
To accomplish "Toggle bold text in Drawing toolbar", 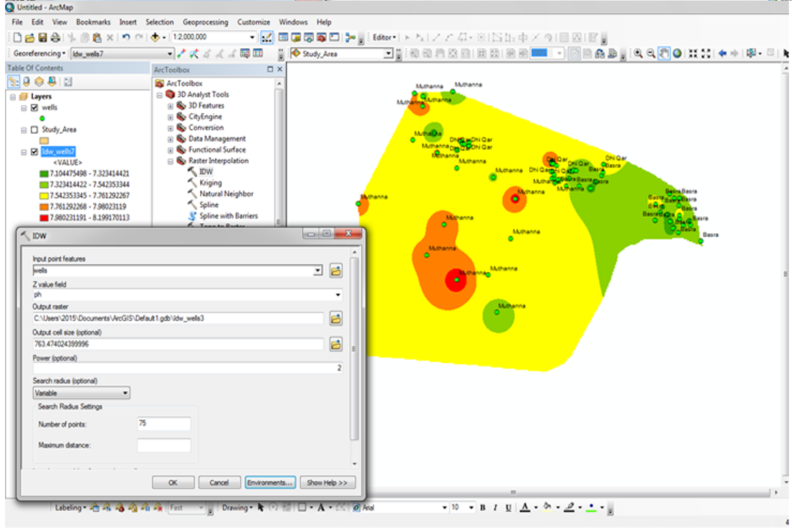I will [482, 508].
